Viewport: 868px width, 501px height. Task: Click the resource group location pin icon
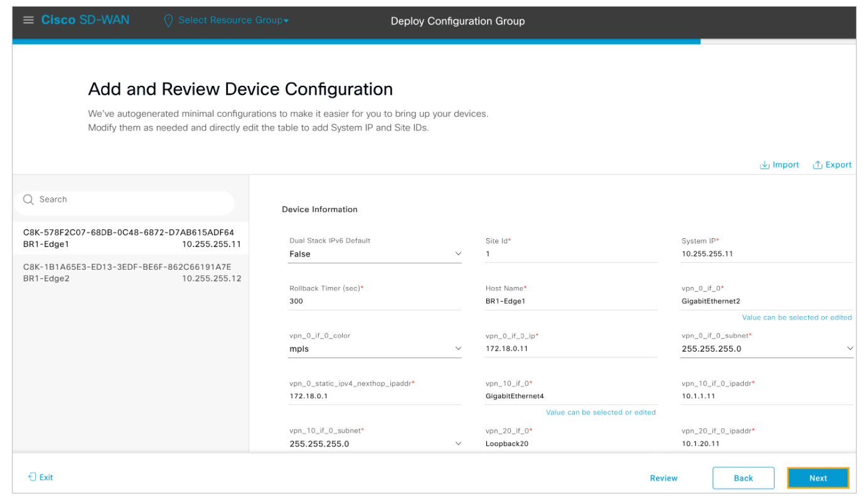pos(168,21)
